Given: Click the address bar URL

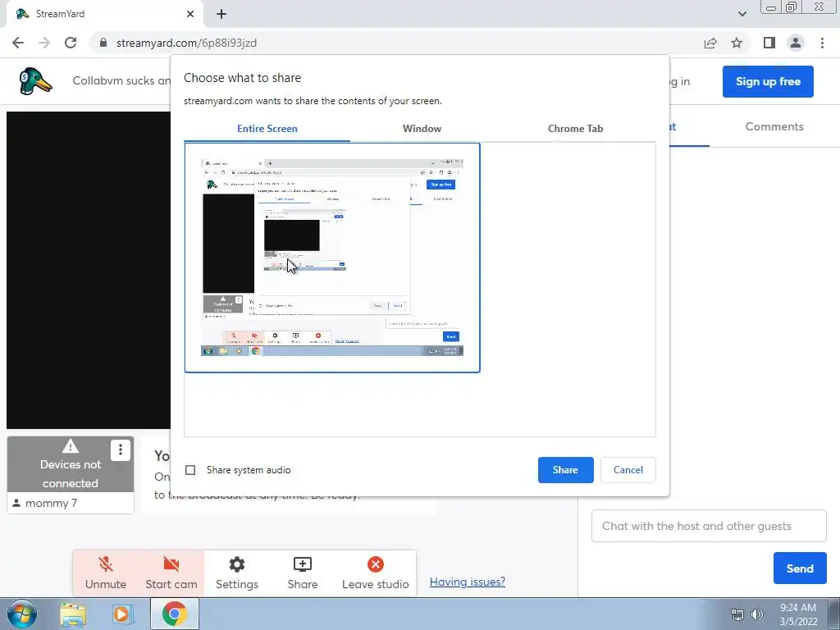Looking at the screenshot, I should [186, 43].
